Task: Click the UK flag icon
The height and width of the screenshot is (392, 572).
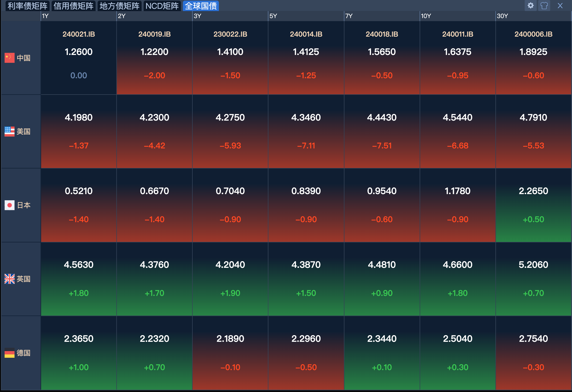Action: pos(10,279)
